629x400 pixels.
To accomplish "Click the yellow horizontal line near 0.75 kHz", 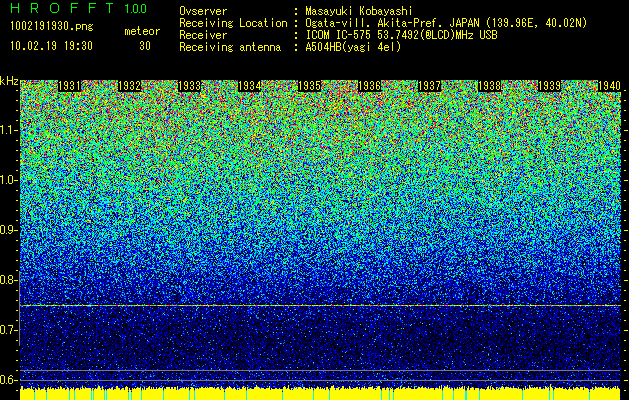I will click(321, 306).
